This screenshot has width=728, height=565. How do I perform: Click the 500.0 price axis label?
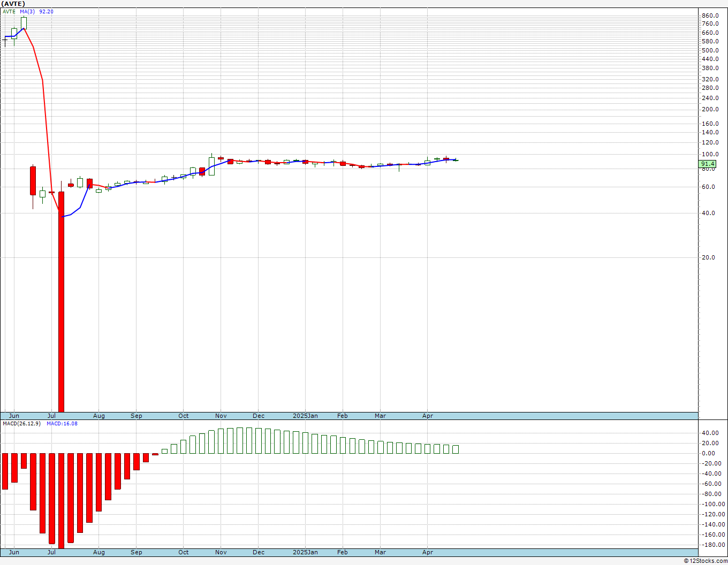710,50
